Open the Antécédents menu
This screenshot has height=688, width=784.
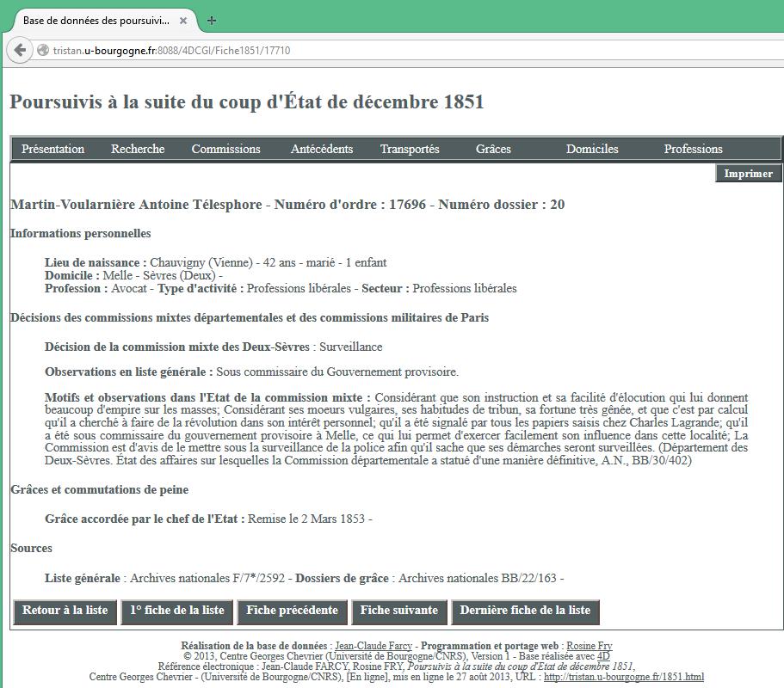322,149
